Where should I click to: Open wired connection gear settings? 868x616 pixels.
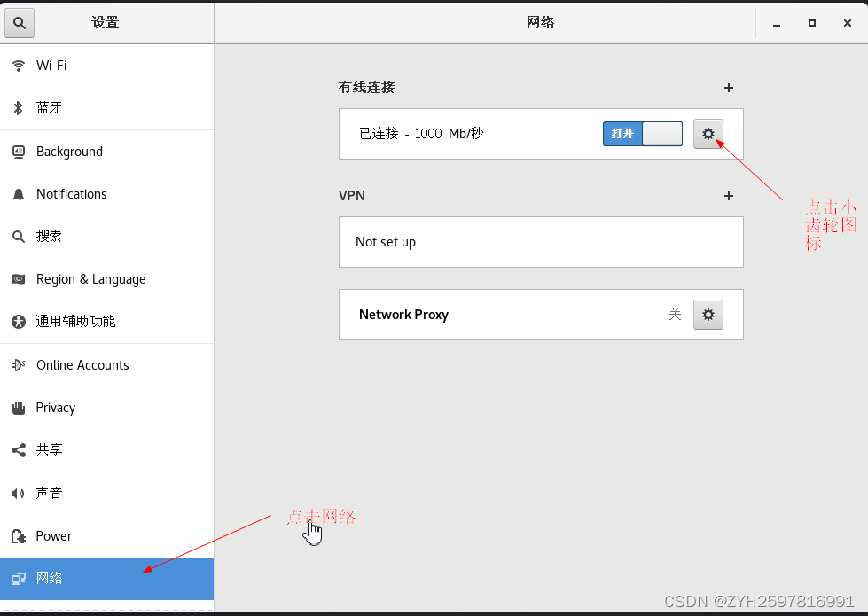click(x=708, y=134)
